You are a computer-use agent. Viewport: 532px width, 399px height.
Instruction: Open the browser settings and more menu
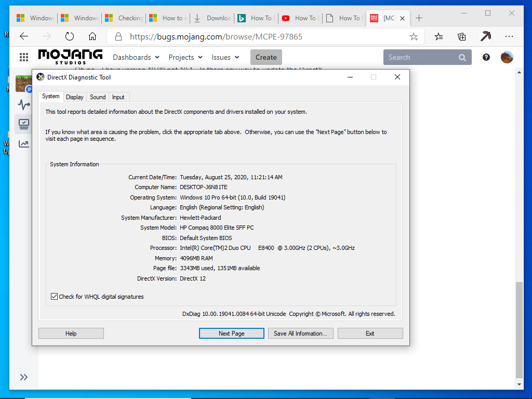(x=509, y=37)
